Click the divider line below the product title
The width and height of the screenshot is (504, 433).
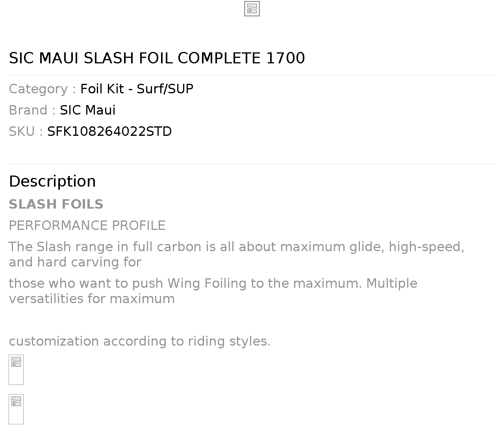[x=252, y=75]
